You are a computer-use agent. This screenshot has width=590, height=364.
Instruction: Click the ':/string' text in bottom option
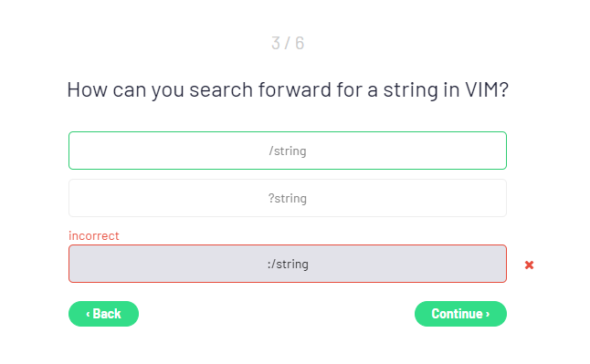coord(288,264)
